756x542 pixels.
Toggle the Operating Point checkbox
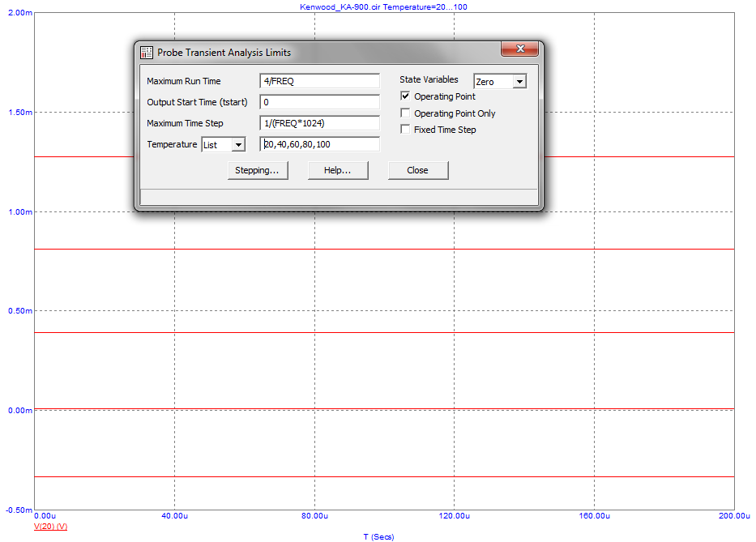[405, 96]
